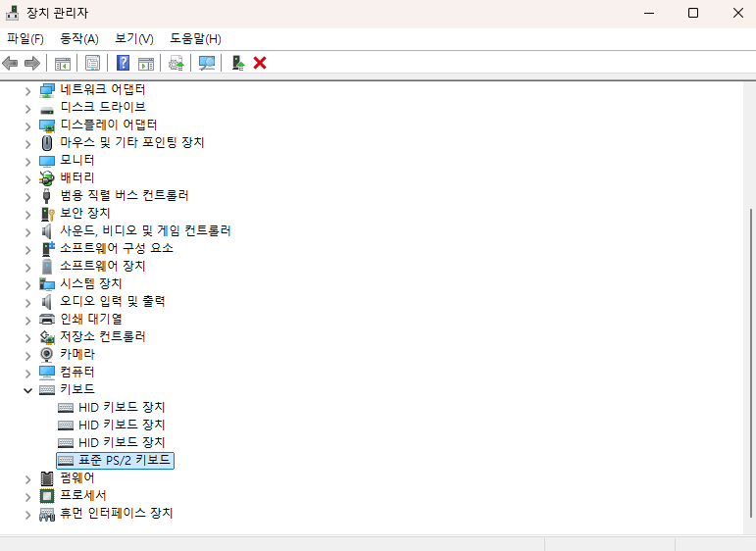
Task: Expand the 배터리 node chevron
Action: point(28,178)
